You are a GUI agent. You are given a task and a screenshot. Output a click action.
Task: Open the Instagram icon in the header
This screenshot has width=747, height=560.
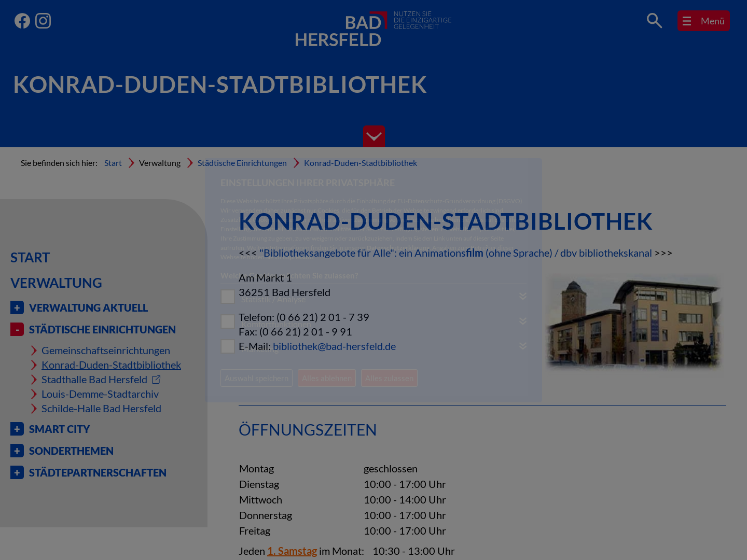43,21
